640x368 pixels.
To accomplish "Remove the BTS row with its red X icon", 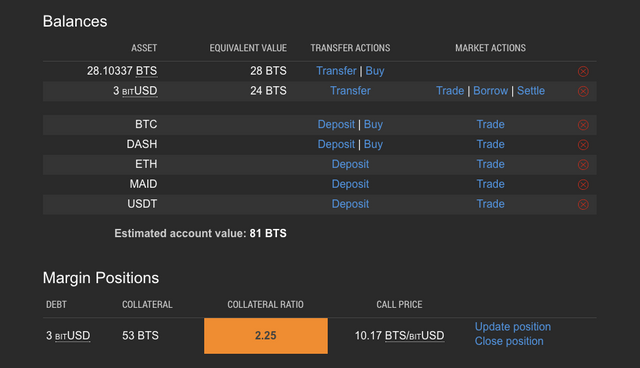I will click(583, 71).
